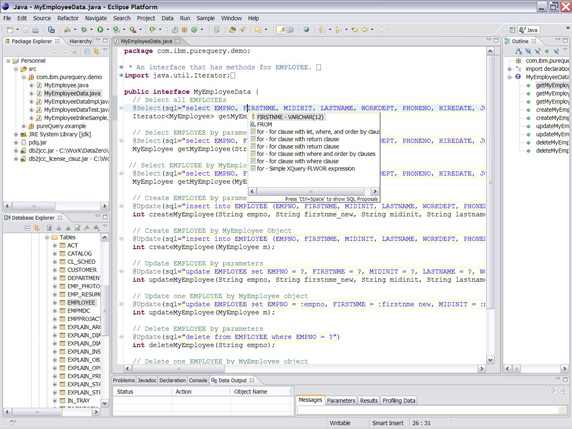Click horizontal scrollbar thumb in proposals popup
The image size is (572, 429).
(x=311, y=191)
